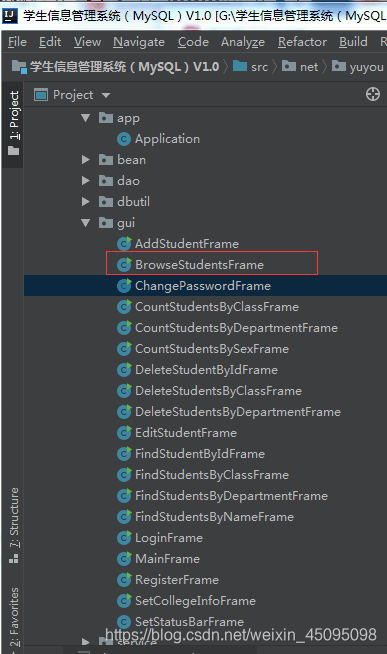
Task: Collapse the app package
Action: point(86,118)
